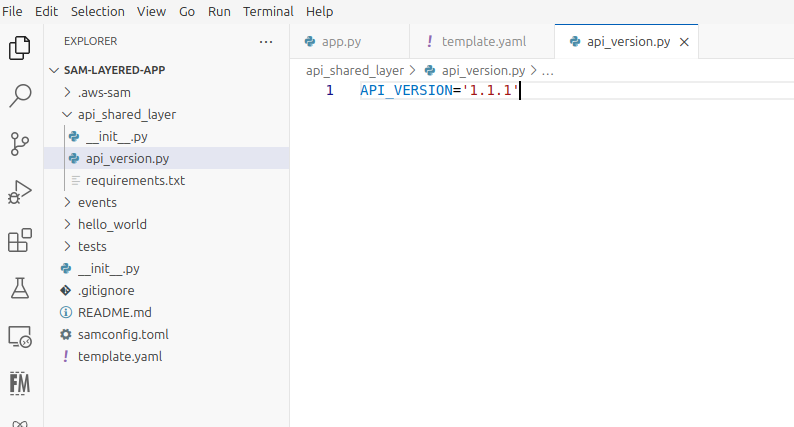Expand the hello_world folder
794x427 pixels.
pos(167,224)
